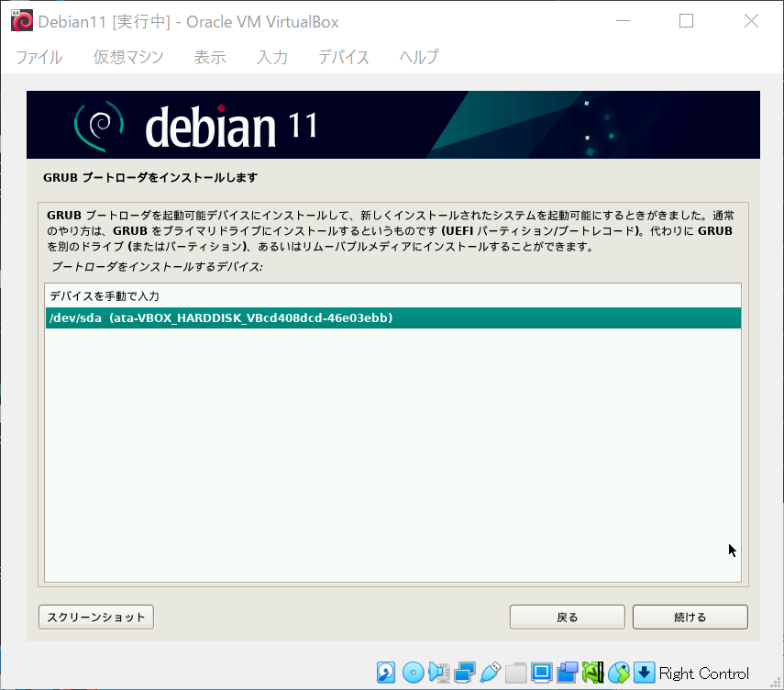Maximize the VirtualBox window
The height and width of the screenshot is (690, 784).
pyautogui.click(x=686, y=21)
